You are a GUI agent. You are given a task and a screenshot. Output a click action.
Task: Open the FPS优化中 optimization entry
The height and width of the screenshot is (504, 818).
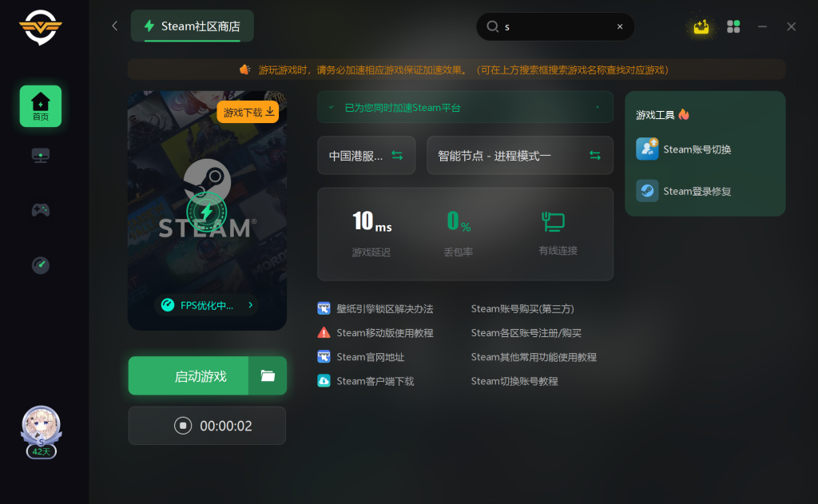[x=207, y=305]
